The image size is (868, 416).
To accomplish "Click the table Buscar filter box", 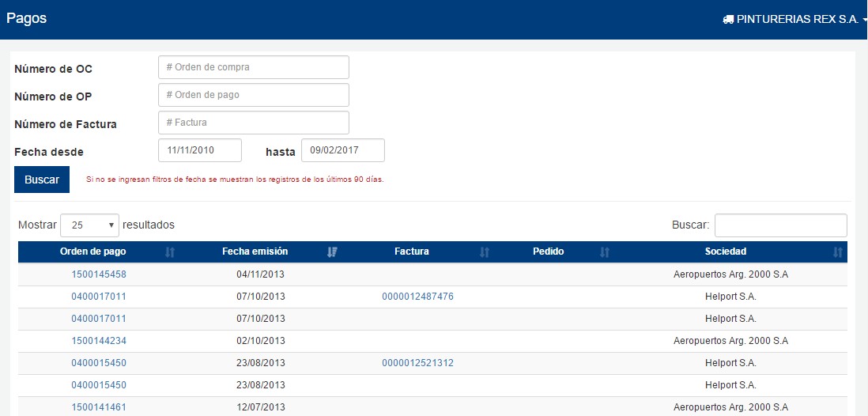I will click(x=780, y=225).
